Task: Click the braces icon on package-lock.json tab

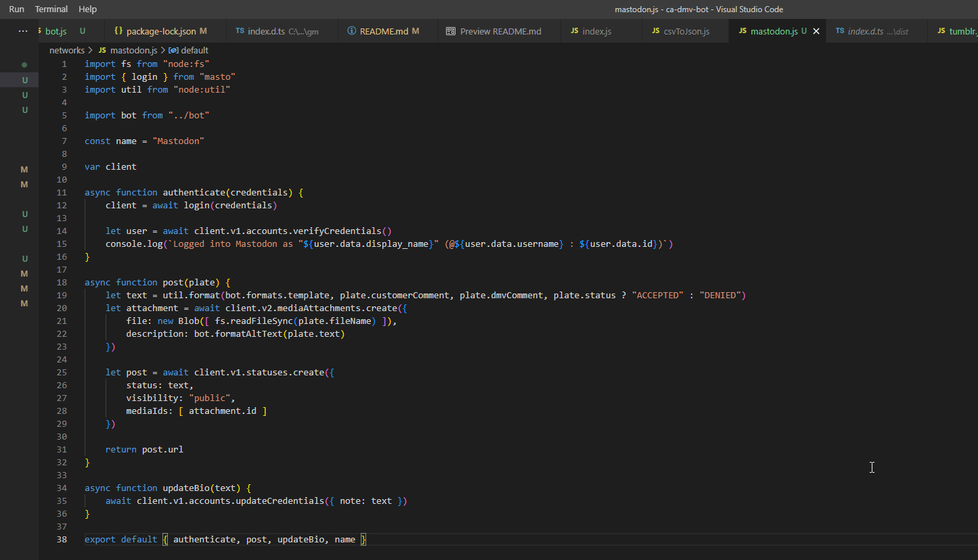Action: click(118, 31)
